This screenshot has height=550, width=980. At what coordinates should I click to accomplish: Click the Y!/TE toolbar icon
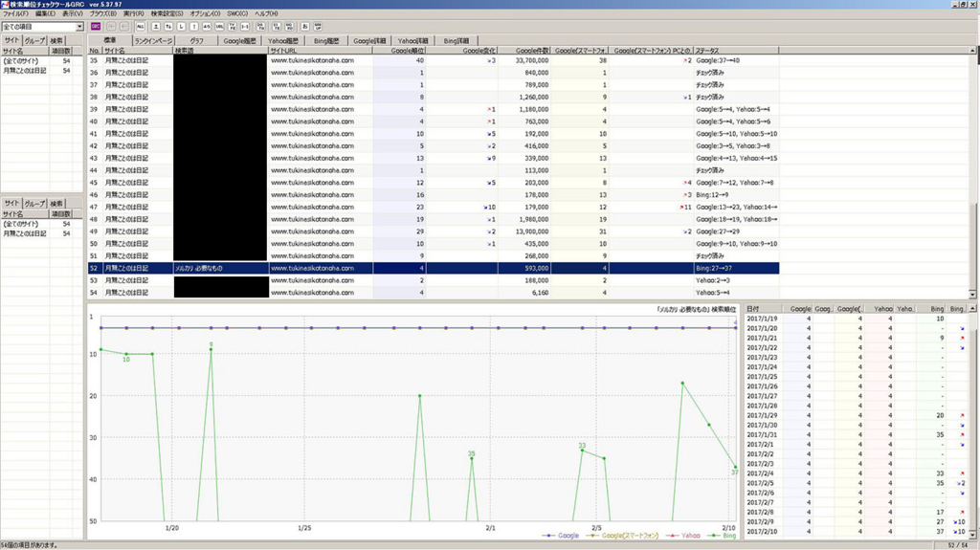point(277,26)
